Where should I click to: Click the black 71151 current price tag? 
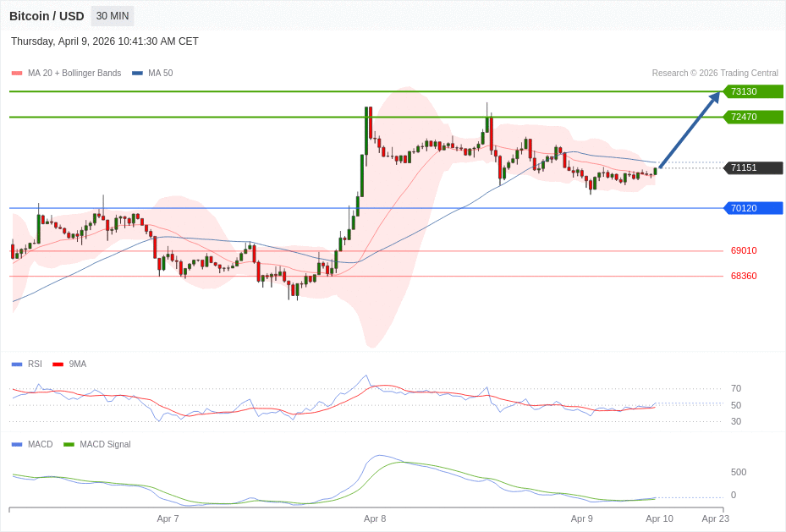(x=753, y=167)
